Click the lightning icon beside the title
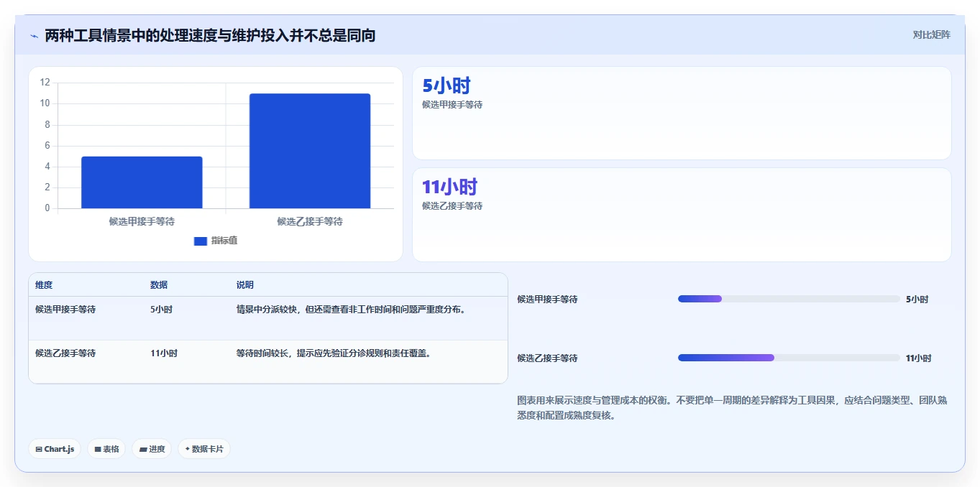Image resolution: width=980 pixels, height=487 pixels. click(x=34, y=36)
